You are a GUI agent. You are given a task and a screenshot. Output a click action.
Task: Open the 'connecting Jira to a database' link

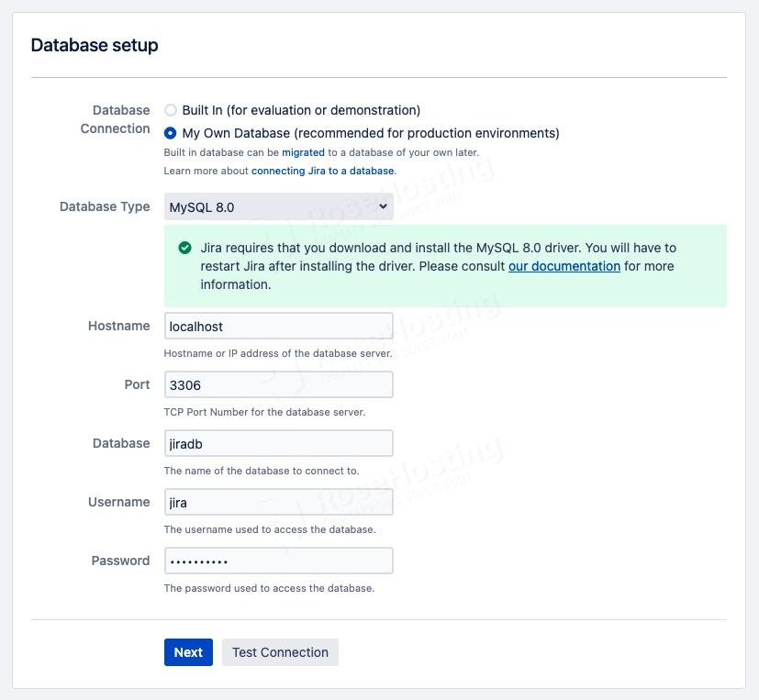click(322, 171)
